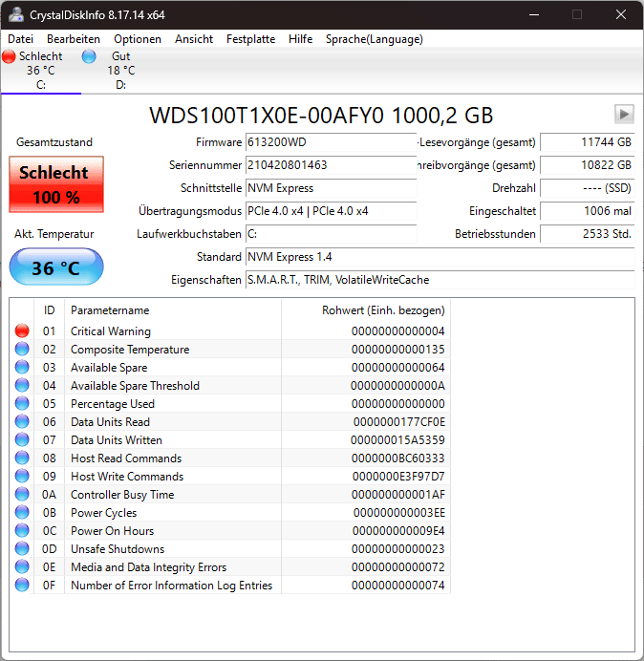Select raw value 000000015A5359
Screen dimensions: 644x661
(x=397, y=440)
